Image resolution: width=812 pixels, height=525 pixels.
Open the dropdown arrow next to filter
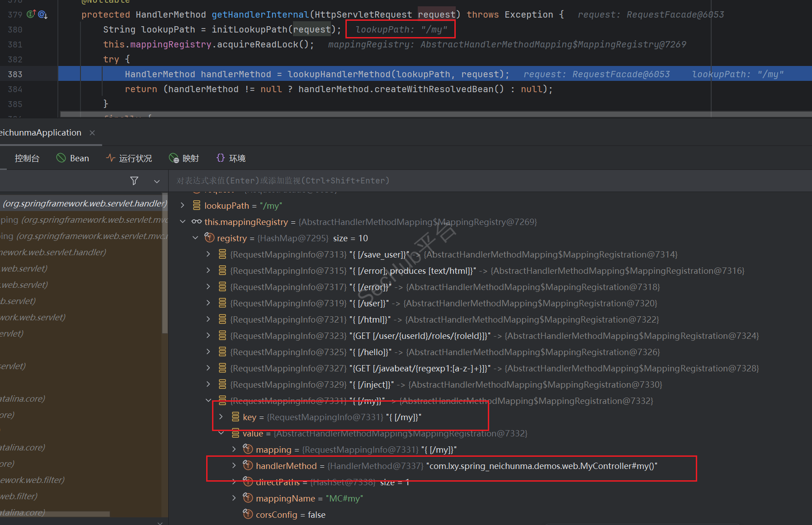pyautogui.click(x=157, y=181)
